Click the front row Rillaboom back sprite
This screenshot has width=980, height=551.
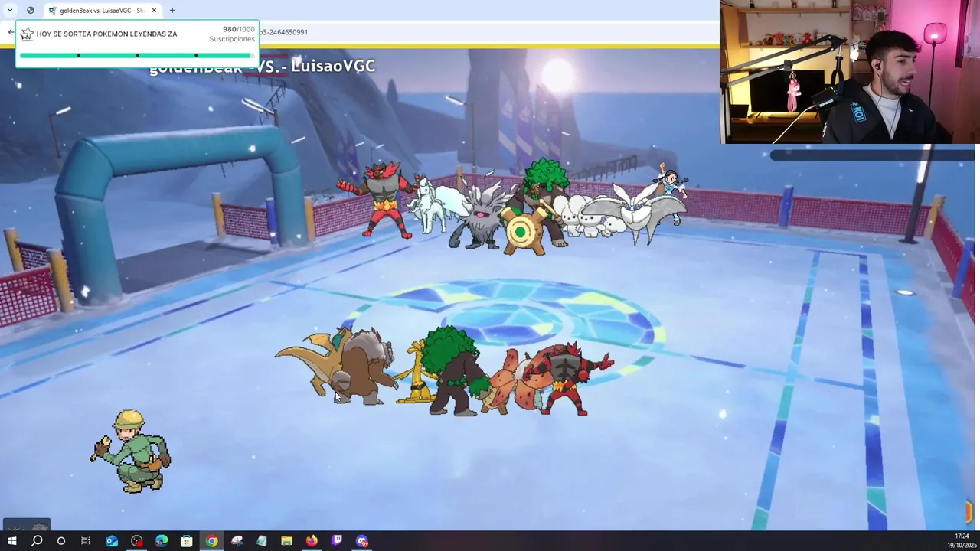453,370
